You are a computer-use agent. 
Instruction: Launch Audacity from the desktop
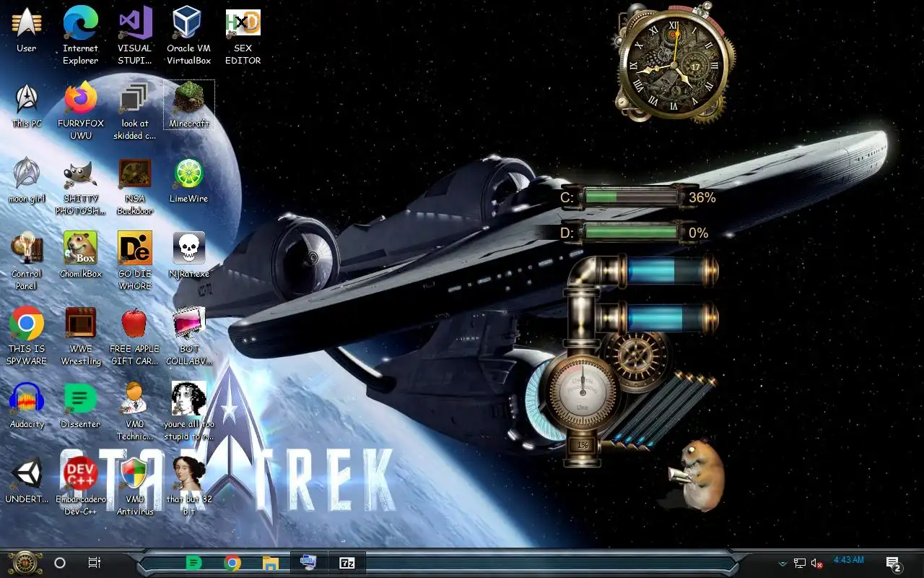[27, 406]
